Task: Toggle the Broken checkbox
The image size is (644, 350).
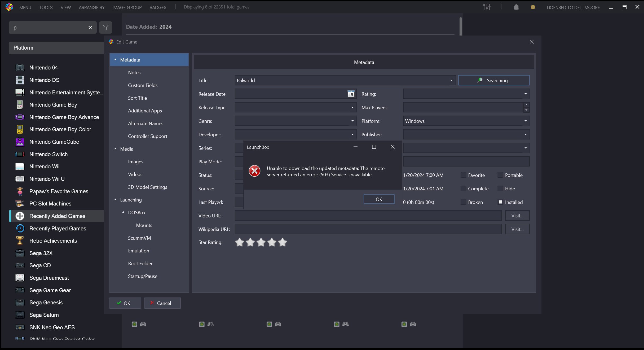Action: tap(463, 202)
